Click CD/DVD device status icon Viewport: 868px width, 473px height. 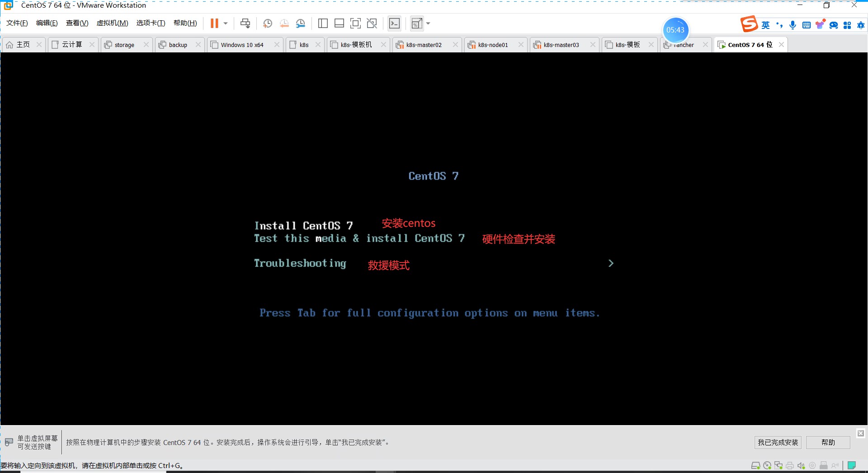click(x=767, y=466)
